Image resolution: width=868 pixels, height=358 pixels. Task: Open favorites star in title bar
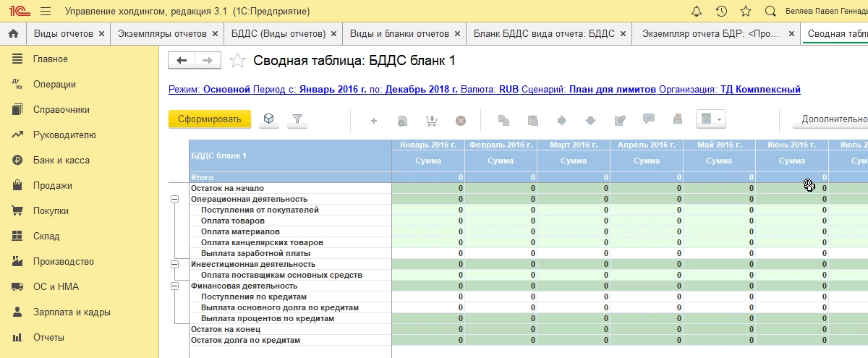tap(746, 12)
